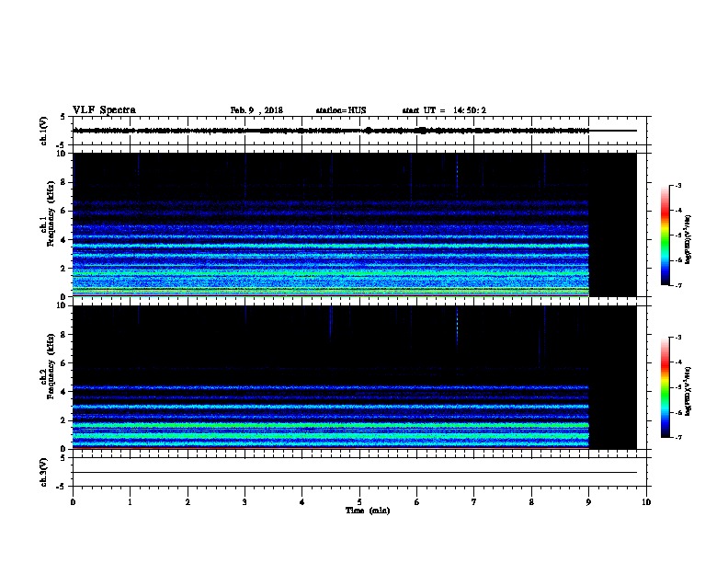
Task: Click the time axis tick label "3"
Action: (x=245, y=501)
